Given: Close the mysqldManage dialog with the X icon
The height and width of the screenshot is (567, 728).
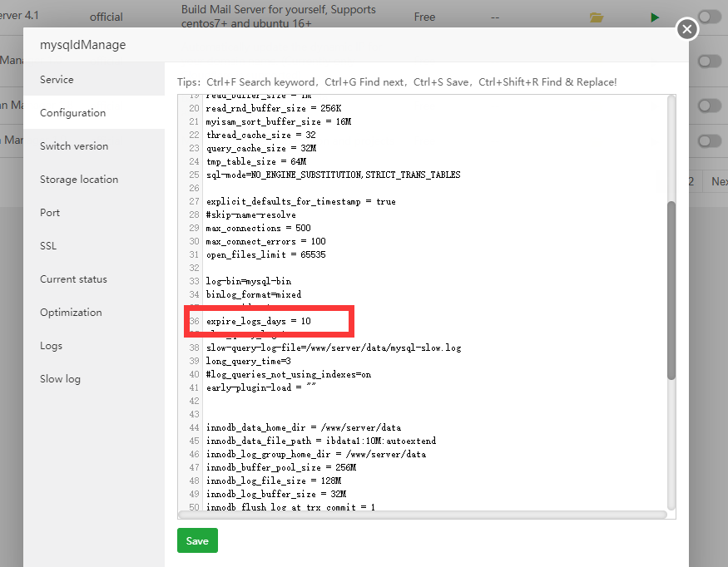Looking at the screenshot, I should [686, 30].
